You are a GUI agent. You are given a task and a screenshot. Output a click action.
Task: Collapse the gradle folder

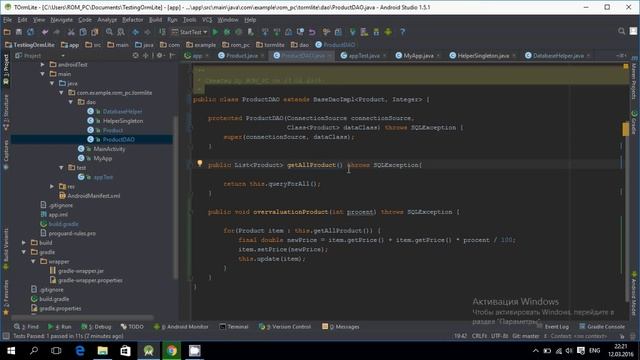pyautogui.click(x=24, y=252)
